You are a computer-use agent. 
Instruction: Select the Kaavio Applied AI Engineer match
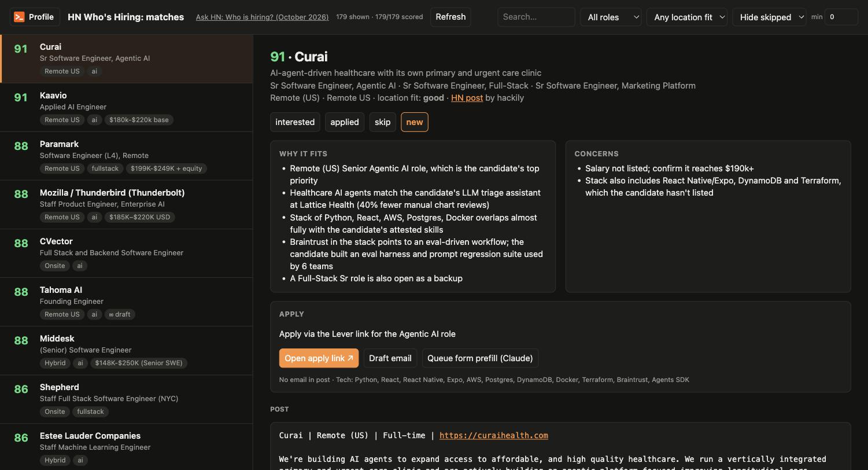(127, 108)
